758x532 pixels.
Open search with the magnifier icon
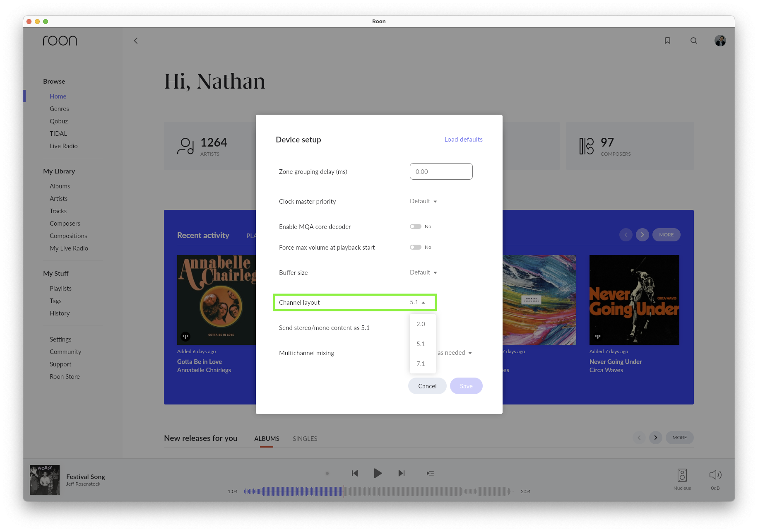(694, 41)
